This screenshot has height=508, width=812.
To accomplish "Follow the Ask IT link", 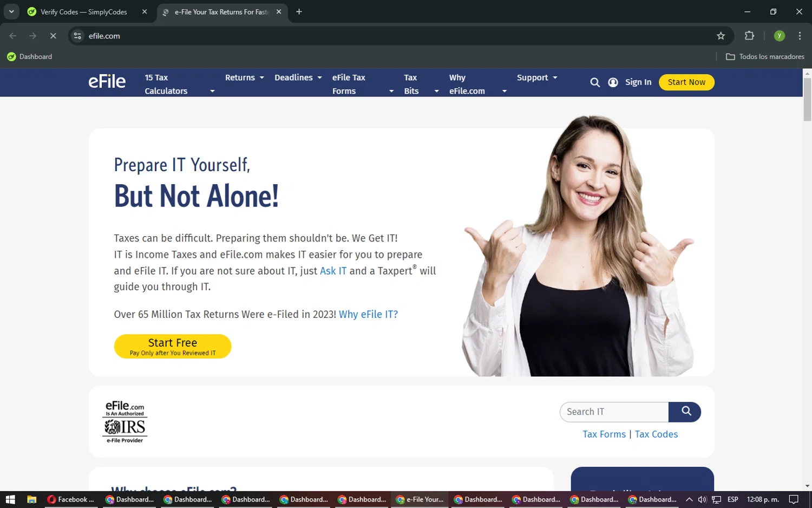I will (333, 271).
